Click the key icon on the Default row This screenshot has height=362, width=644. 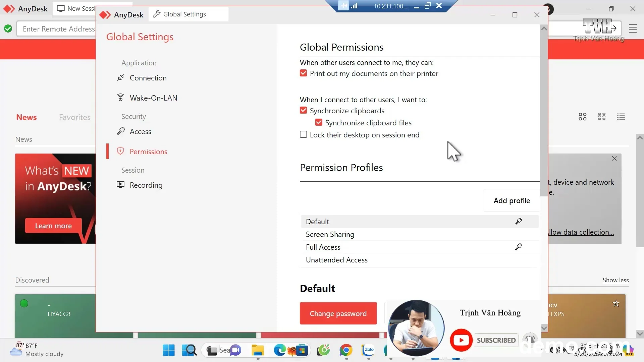point(519,221)
